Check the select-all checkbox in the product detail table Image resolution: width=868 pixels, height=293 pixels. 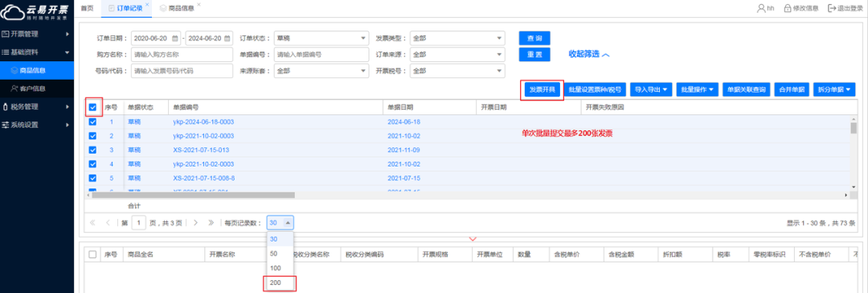(93, 254)
